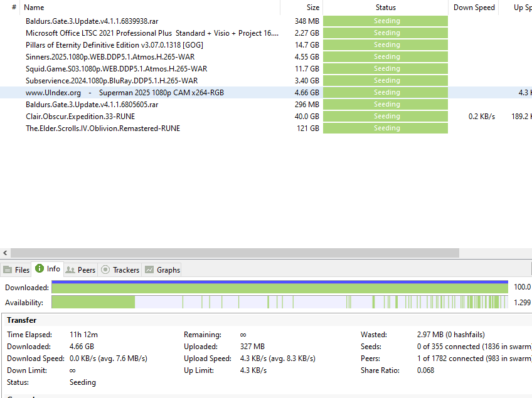The image size is (532, 398).
Task: Click the Seeding status of Oblivion Remastered row
Action: pyautogui.click(x=385, y=128)
